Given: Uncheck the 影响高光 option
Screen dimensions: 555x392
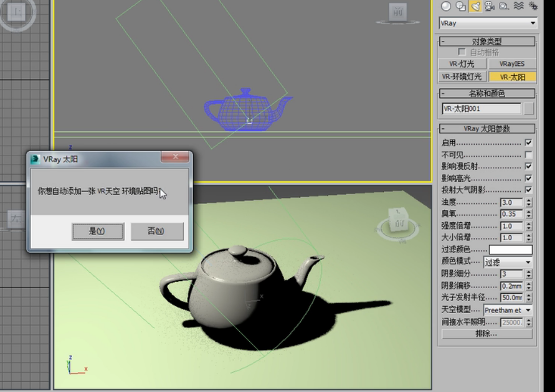Looking at the screenshot, I should coord(529,178).
